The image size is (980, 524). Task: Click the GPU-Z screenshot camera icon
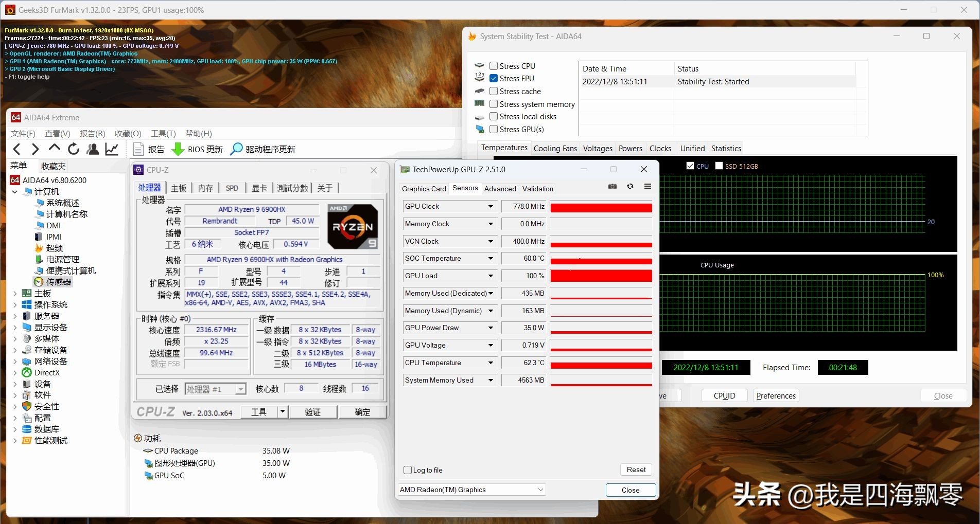click(612, 187)
